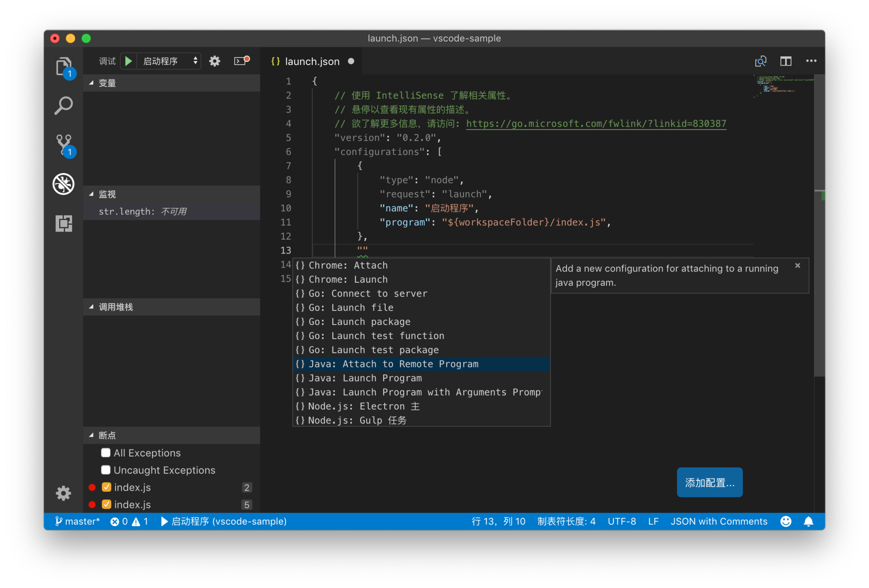
Task: Click the split editor icon
Action: pyautogui.click(x=786, y=61)
